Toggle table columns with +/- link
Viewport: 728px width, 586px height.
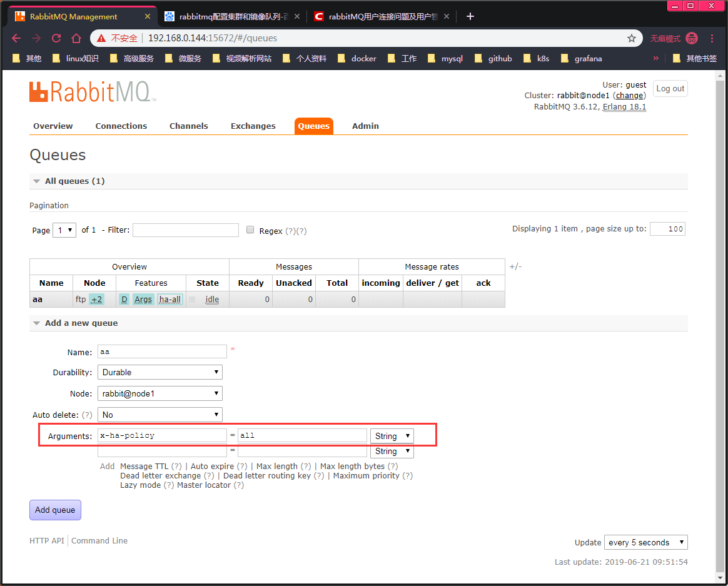[x=515, y=266]
